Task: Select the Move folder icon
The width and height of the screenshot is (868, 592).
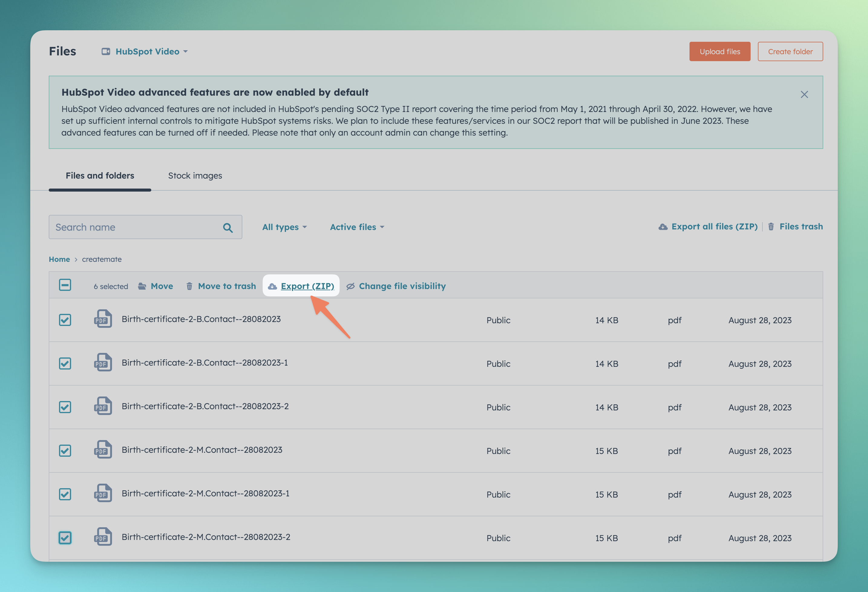Action: tap(142, 286)
